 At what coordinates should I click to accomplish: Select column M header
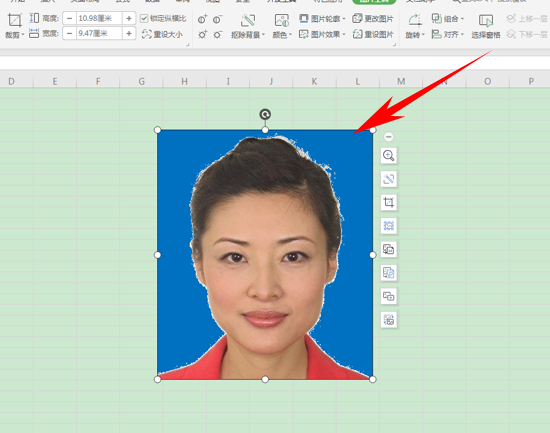(401, 81)
